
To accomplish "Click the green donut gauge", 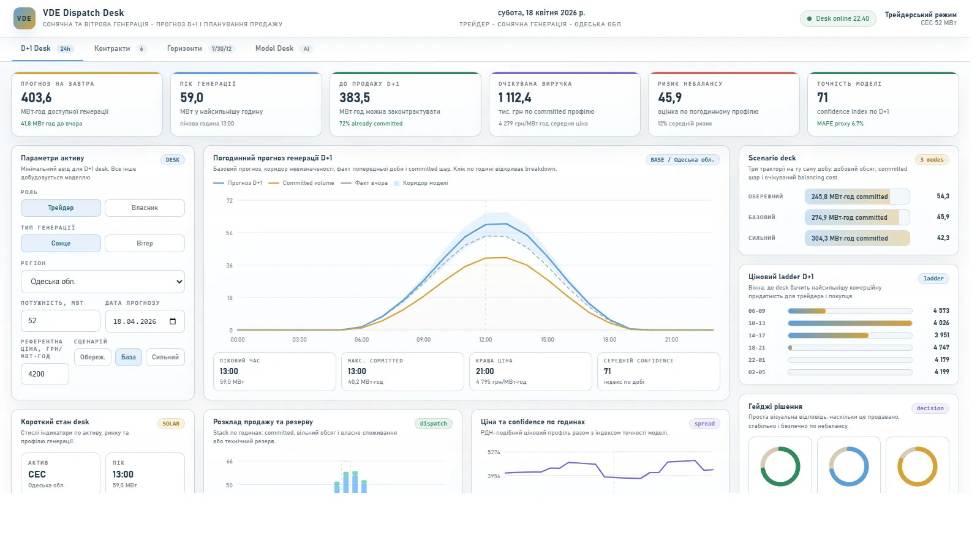I will (780, 467).
